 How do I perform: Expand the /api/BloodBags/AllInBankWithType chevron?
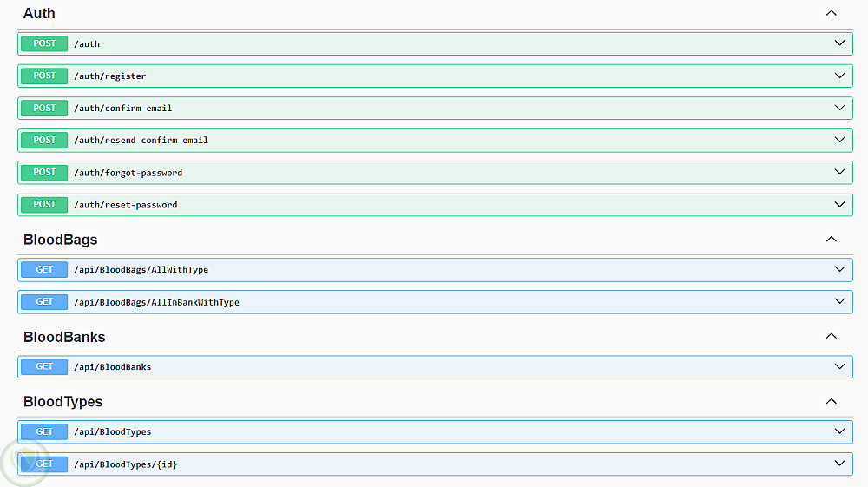coord(839,301)
